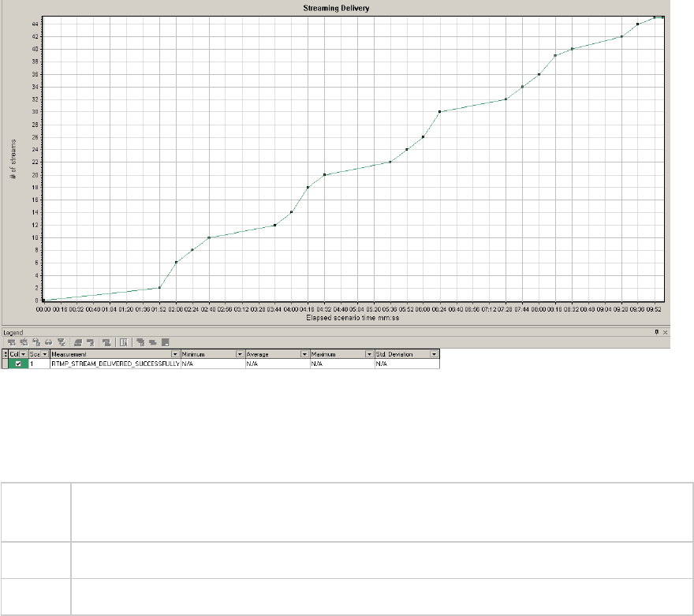Click the binoculars find icon in Legend toolbar
694x616 pixels.
click(x=49, y=342)
